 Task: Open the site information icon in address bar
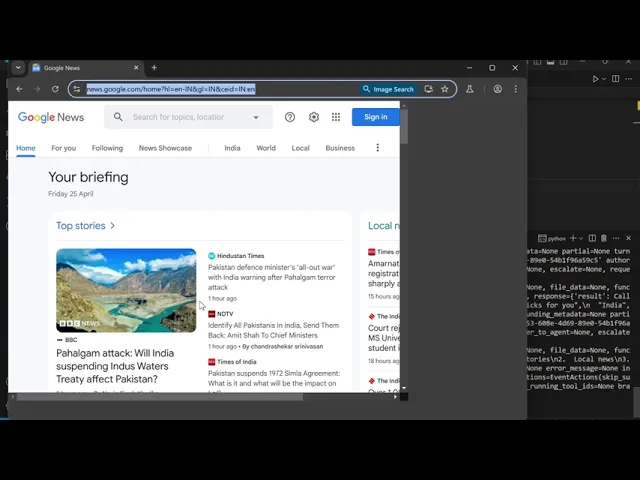[x=77, y=89]
